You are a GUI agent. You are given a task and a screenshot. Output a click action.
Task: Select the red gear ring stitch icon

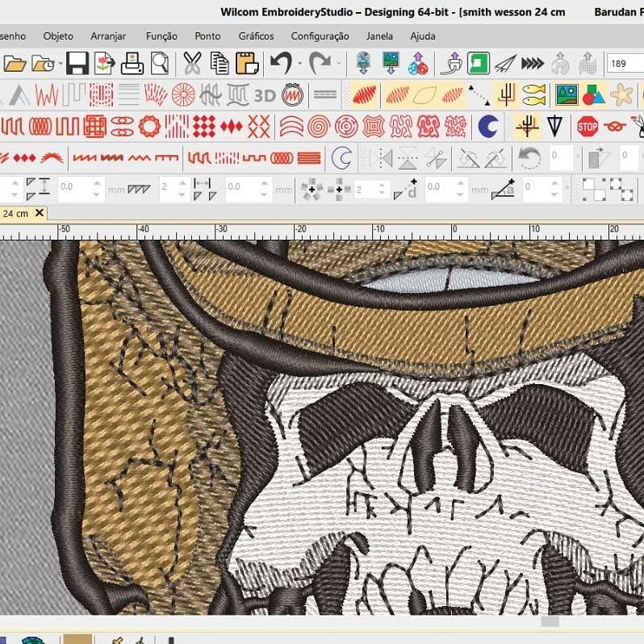[149, 127]
